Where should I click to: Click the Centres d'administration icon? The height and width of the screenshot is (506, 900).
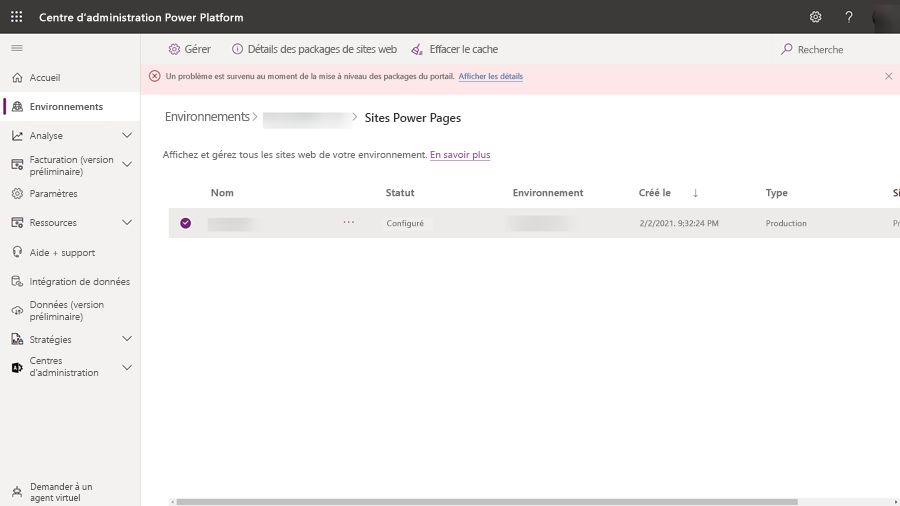pos(17,367)
